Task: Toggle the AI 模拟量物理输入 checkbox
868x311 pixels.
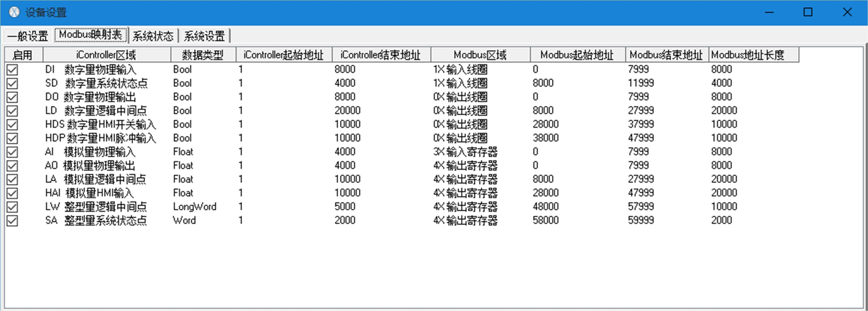Action: [x=12, y=152]
